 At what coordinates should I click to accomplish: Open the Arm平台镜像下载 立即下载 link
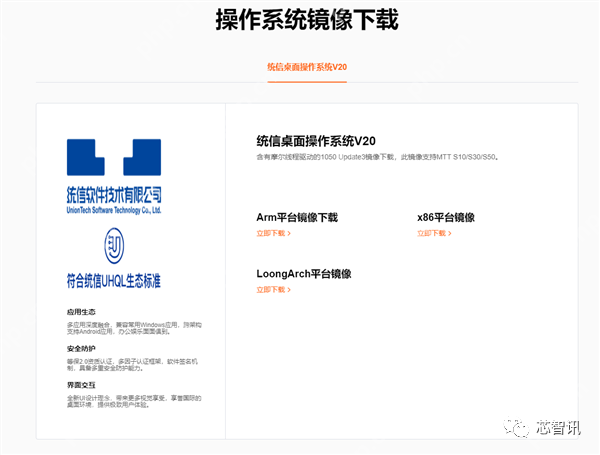(x=274, y=233)
